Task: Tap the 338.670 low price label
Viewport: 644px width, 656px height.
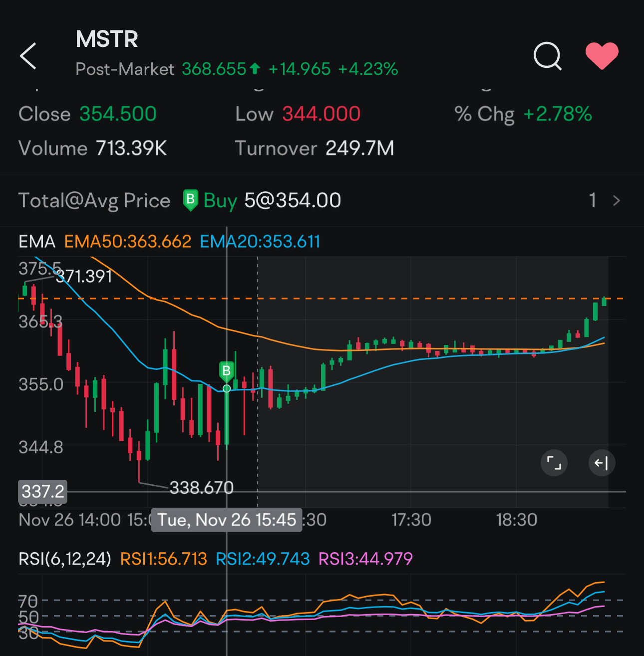Action: [202, 487]
